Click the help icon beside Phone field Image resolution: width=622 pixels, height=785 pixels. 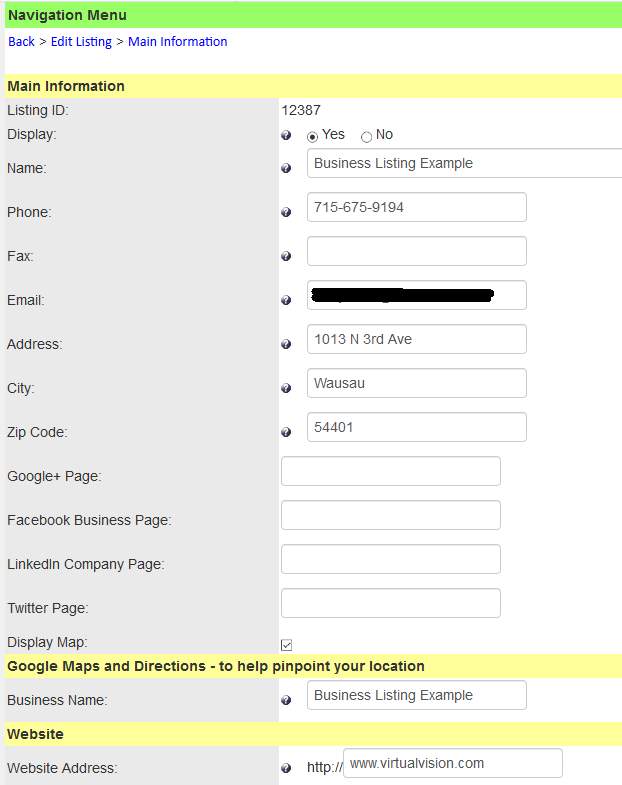(x=286, y=212)
